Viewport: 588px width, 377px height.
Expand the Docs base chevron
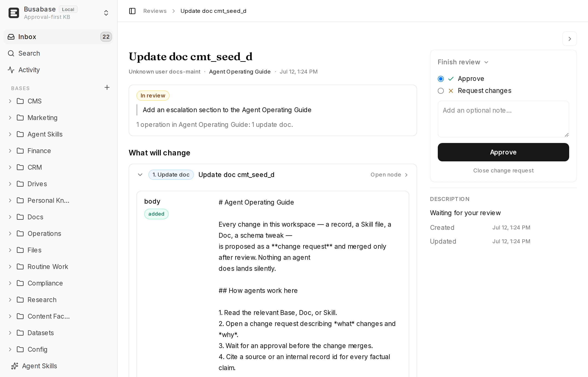(10, 217)
